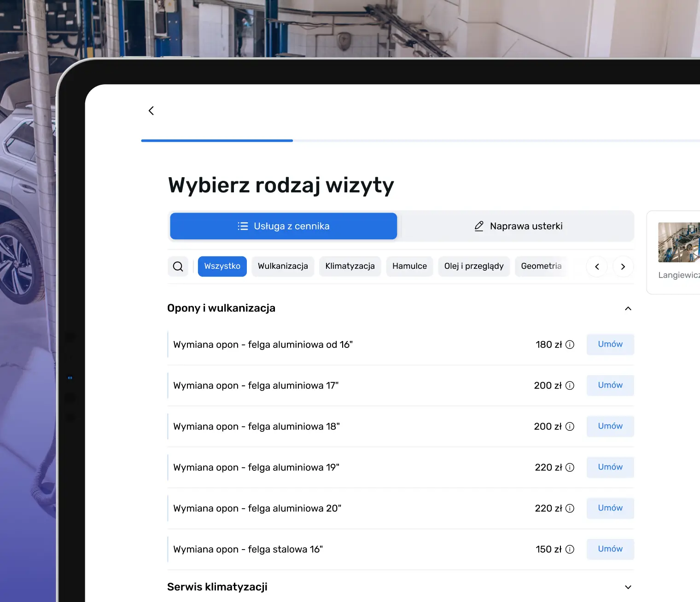The width and height of the screenshot is (700, 602).
Task: Click the left arrow beside filter chips
Action: tap(597, 266)
